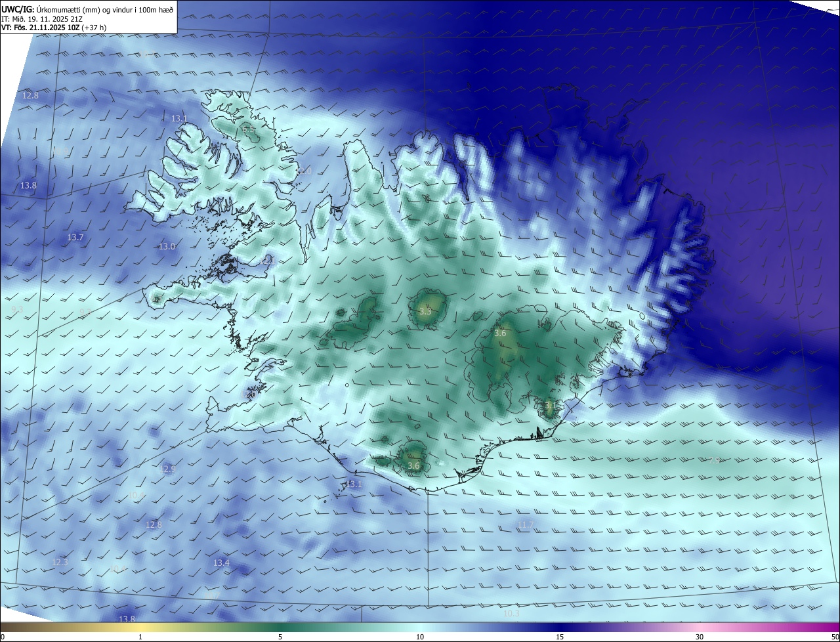Viewport: 840px width, 642px height.
Task: Click the 3.3 value over the central glacier
Action: point(425,311)
